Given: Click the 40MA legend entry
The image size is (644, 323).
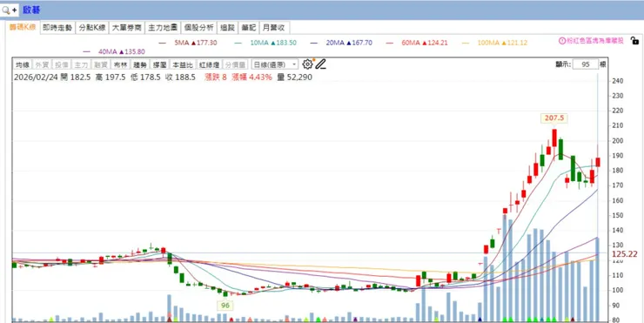Looking at the screenshot, I should point(114,51).
